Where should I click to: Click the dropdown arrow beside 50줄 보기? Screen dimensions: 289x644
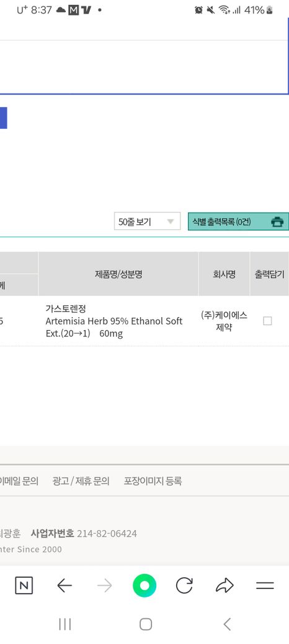[171, 222]
